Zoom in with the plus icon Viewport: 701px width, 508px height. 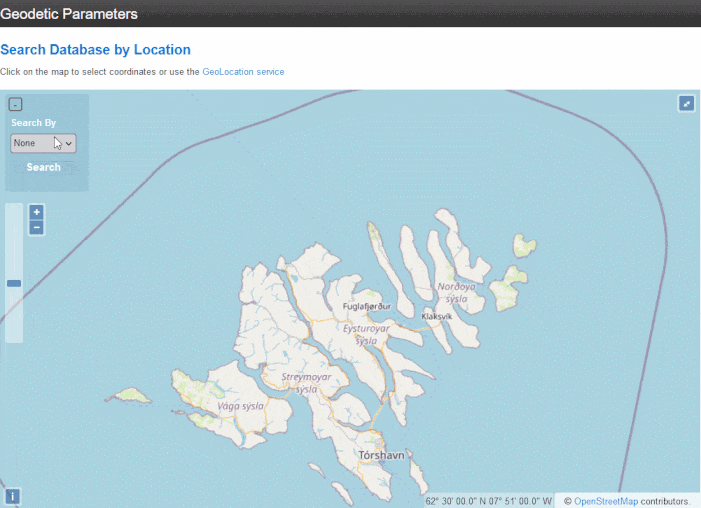pos(37,212)
